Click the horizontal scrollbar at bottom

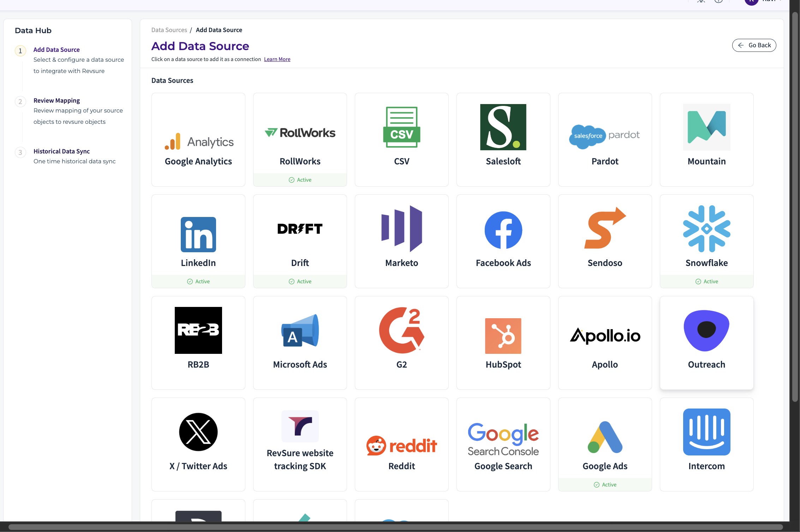click(x=395, y=527)
